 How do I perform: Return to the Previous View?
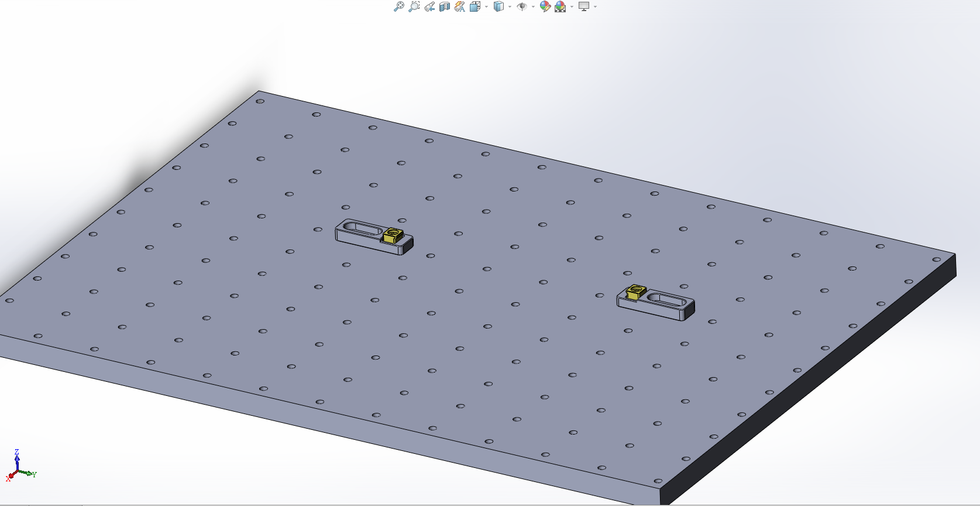coord(429,6)
